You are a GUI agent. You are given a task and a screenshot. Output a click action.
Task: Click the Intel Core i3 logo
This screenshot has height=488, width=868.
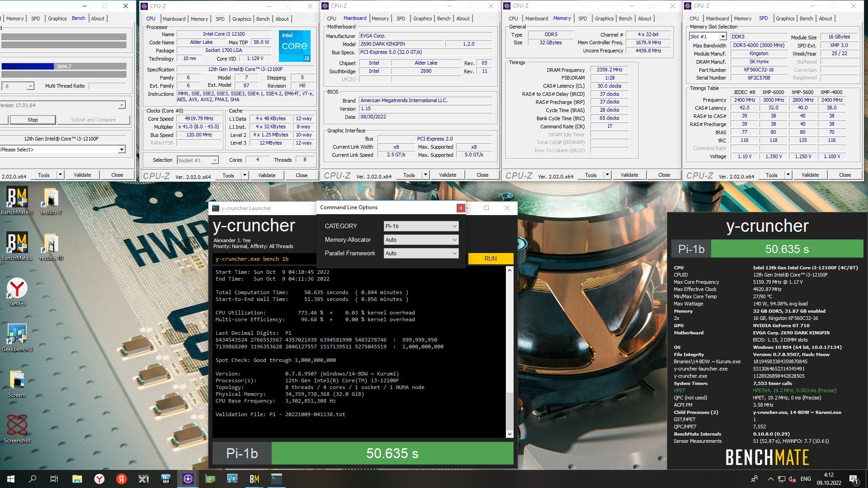(x=295, y=46)
